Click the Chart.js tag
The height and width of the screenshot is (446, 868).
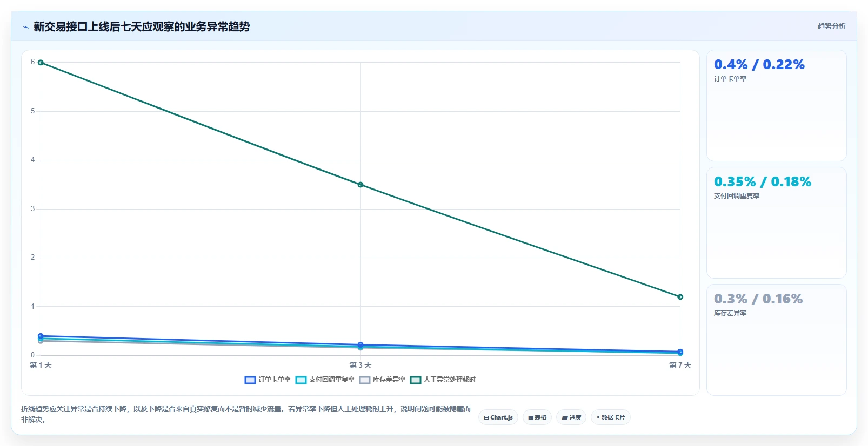[x=498, y=417]
